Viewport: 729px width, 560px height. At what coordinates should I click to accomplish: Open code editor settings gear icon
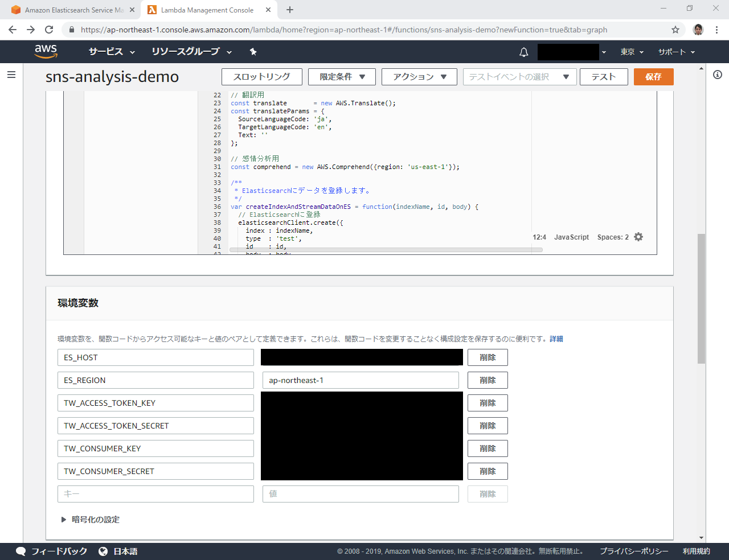click(638, 237)
